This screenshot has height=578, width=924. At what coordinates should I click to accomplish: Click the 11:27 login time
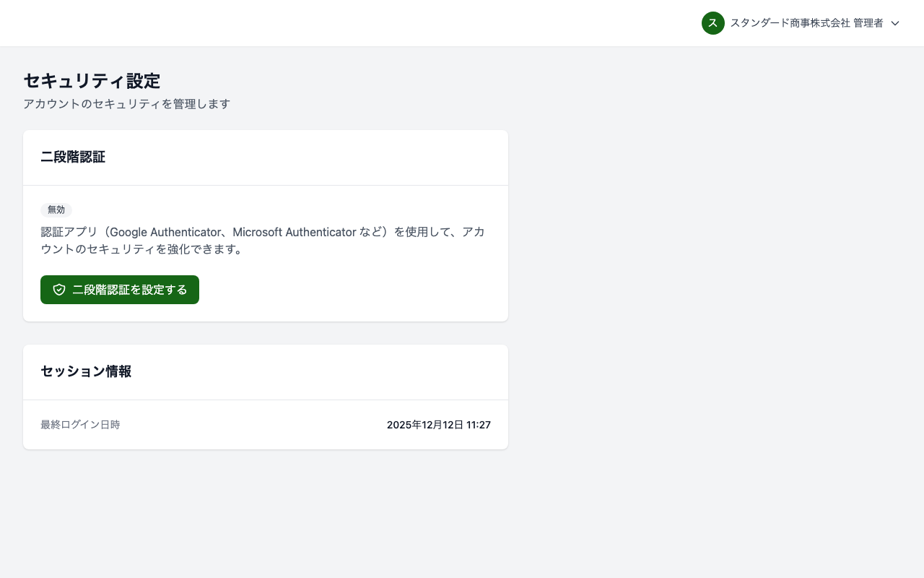click(x=479, y=425)
